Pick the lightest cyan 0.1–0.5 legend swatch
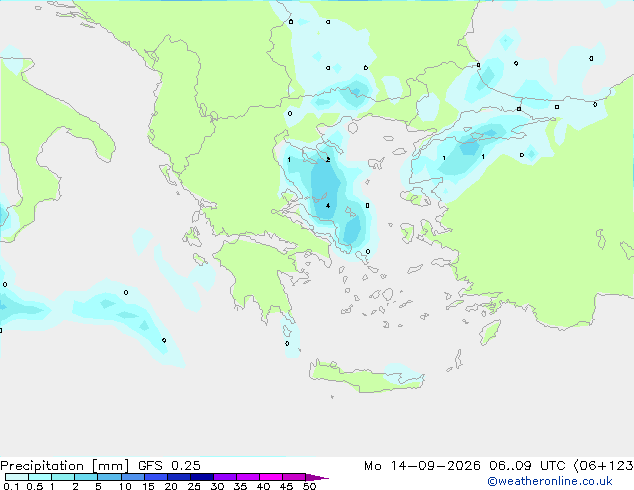This screenshot has height=490, width=634. 17,477
